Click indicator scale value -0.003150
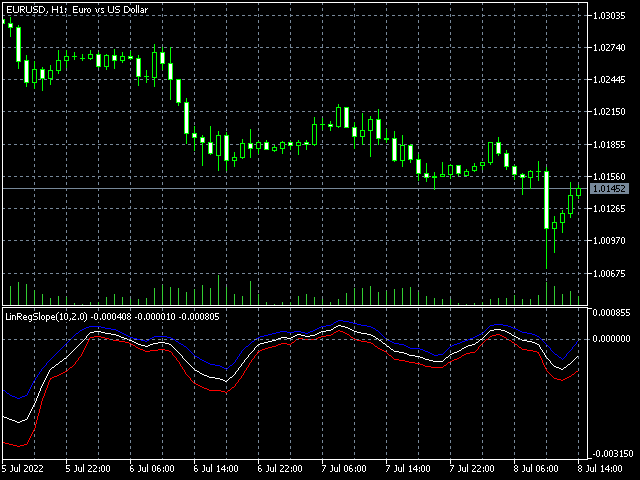Viewport: 640px width, 480px height. coord(611,454)
